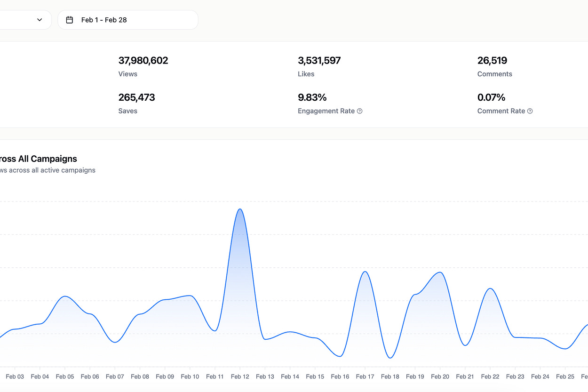The height and width of the screenshot is (392, 588).
Task: Click the chart point at Feb 05
Action: click(65, 296)
